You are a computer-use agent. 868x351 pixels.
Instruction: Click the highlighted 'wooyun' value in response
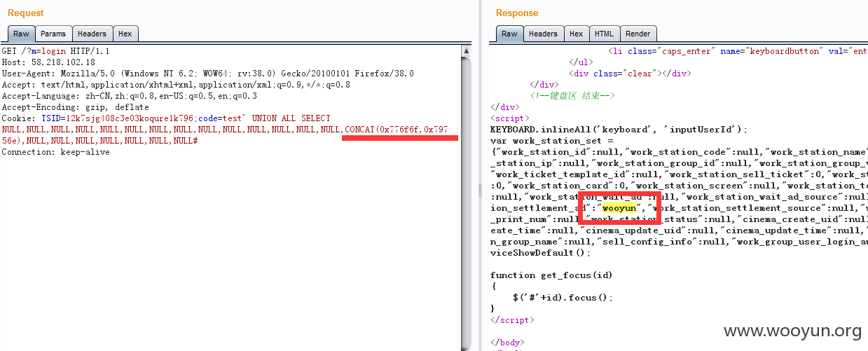click(619, 208)
